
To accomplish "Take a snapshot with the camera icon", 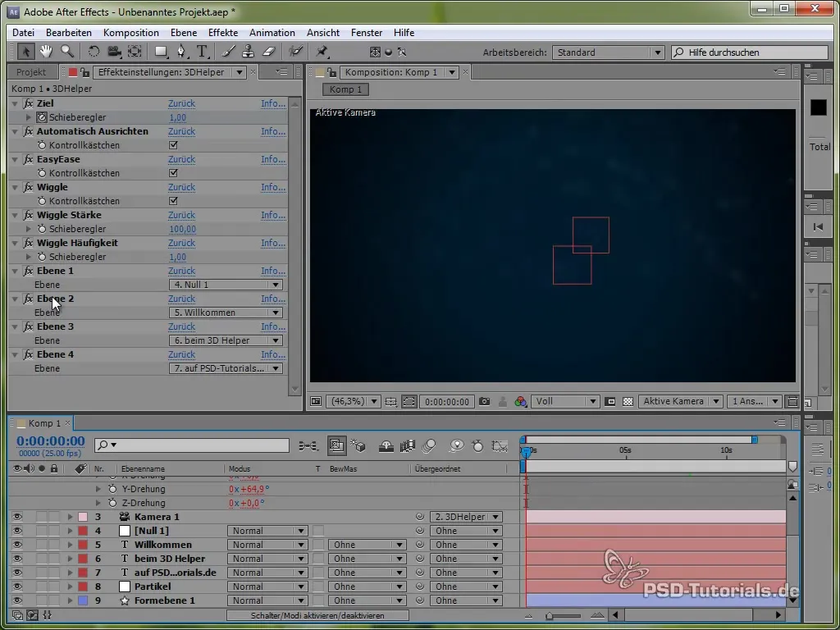I will [484, 401].
